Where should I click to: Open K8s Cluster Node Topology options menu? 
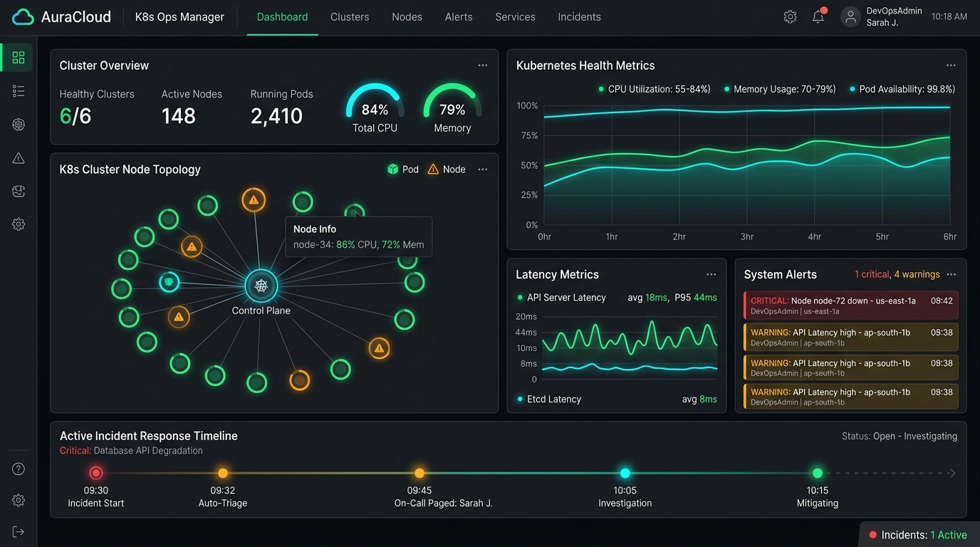[x=483, y=170]
